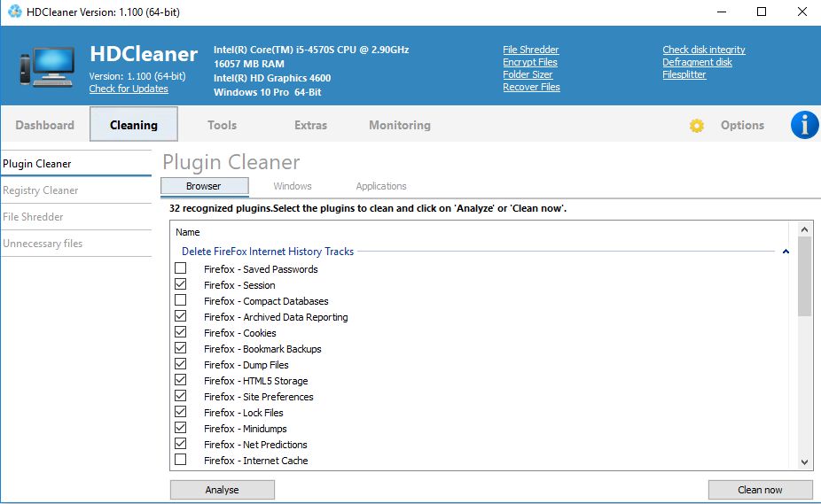Open Options settings
The height and width of the screenshot is (504, 821).
click(742, 125)
